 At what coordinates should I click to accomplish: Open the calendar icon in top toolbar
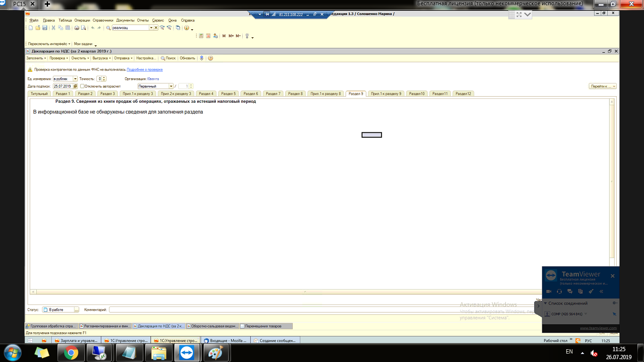208,36
